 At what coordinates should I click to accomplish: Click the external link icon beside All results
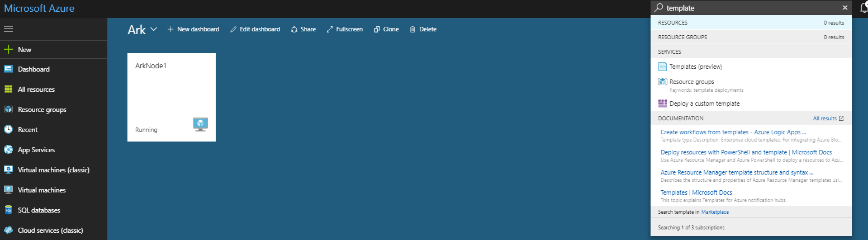pyautogui.click(x=841, y=119)
